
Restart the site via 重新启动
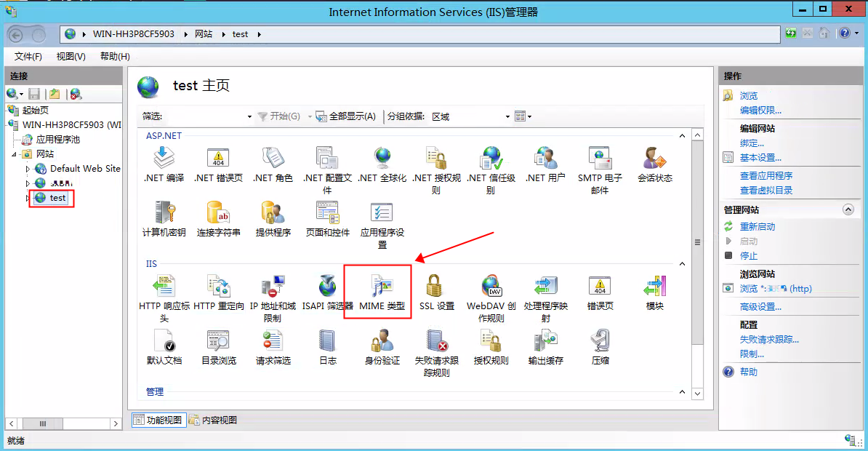pyautogui.click(x=758, y=226)
